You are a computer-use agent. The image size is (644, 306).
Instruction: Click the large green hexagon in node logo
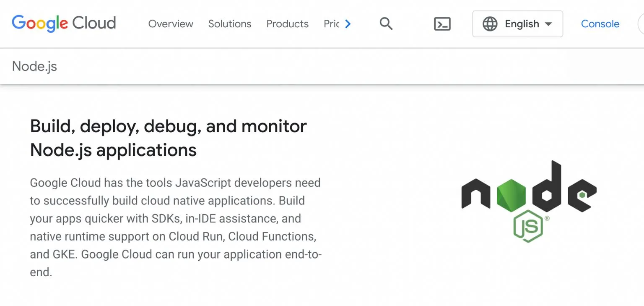(512, 194)
